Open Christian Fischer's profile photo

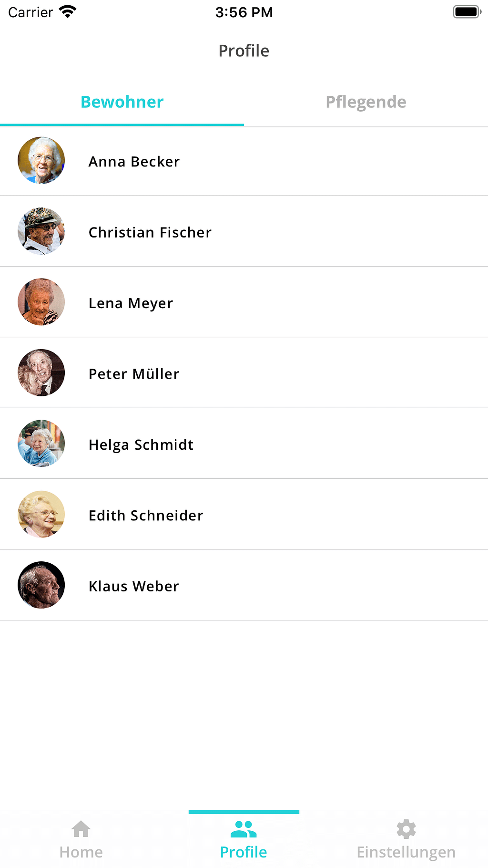(41, 231)
